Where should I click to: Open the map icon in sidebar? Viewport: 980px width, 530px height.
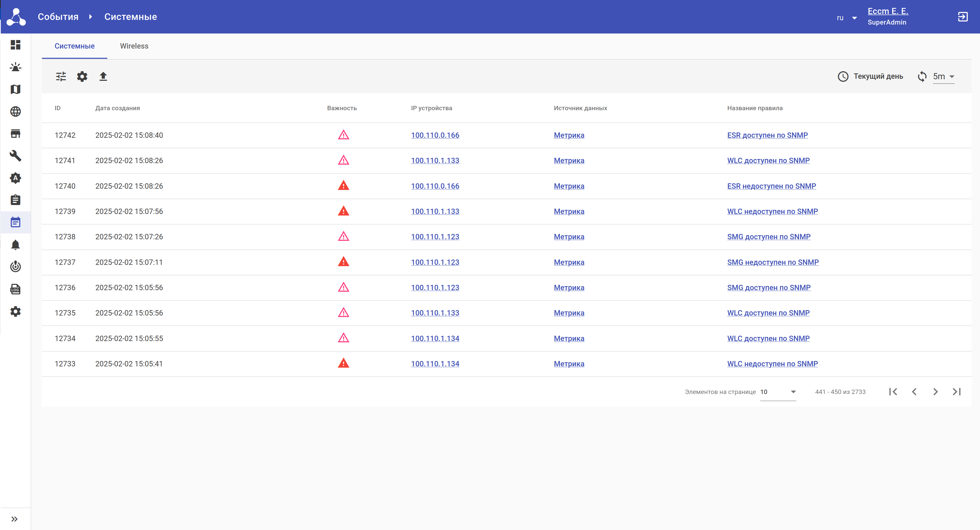click(x=15, y=89)
